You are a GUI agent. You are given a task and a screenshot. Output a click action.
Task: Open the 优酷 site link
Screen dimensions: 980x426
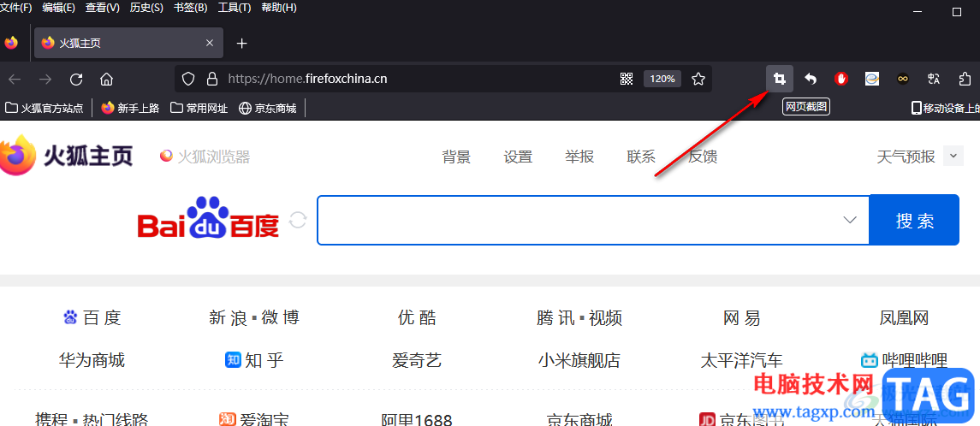coord(417,318)
